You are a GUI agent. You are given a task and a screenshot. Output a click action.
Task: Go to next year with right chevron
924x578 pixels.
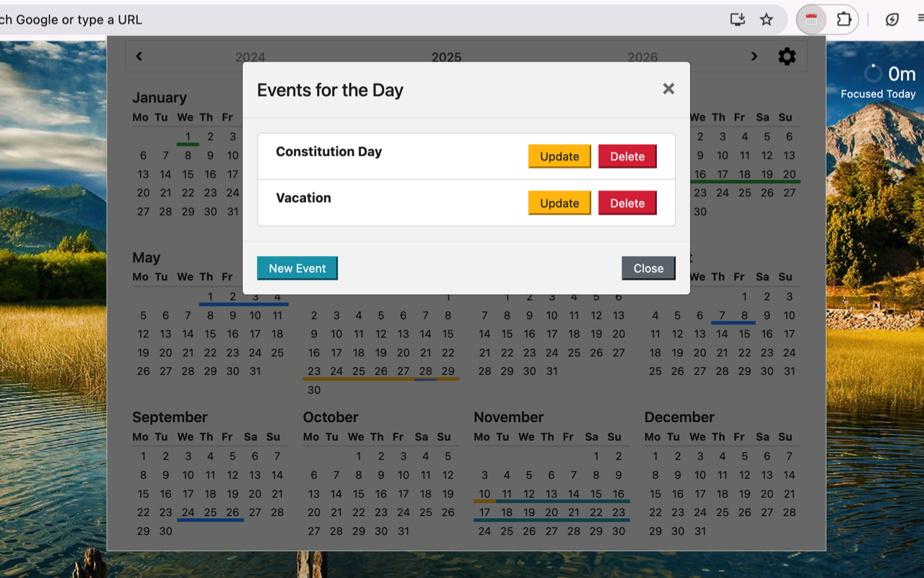click(x=754, y=56)
